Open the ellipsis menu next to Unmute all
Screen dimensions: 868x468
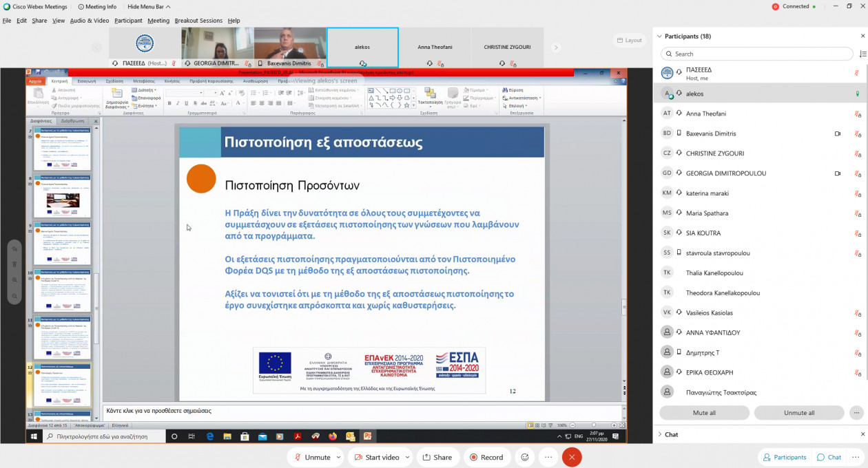[x=856, y=413]
